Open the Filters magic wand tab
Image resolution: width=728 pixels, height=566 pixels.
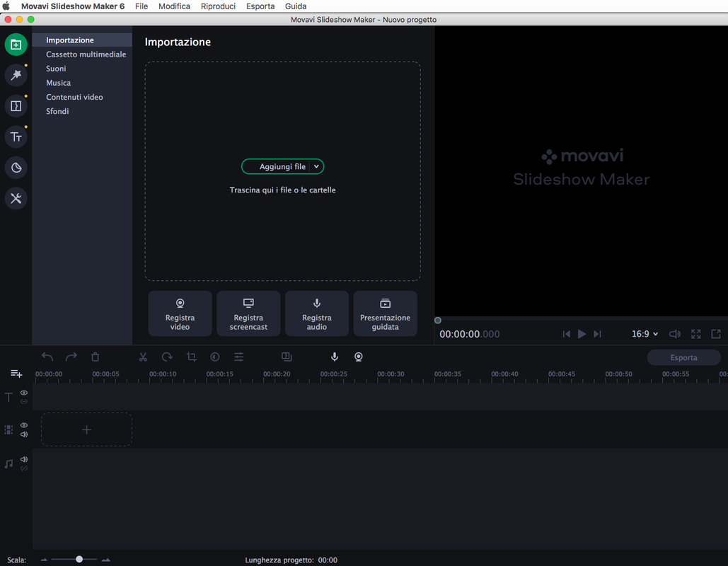16,75
